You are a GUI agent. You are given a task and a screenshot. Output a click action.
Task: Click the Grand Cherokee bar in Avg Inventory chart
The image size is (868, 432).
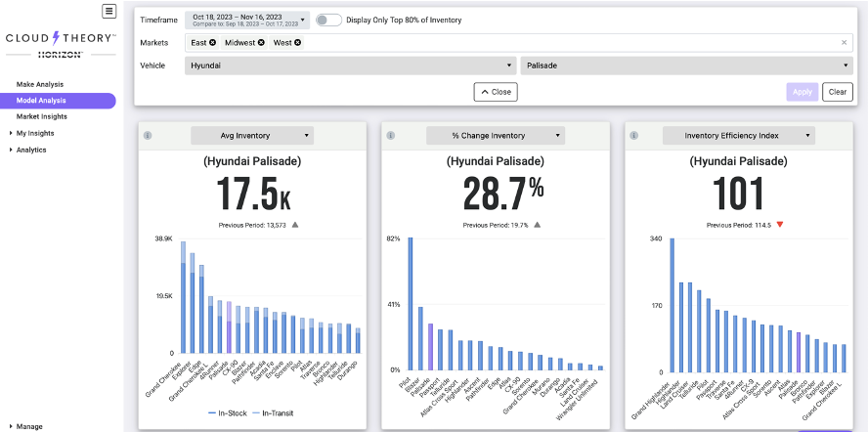click(183, 297)
